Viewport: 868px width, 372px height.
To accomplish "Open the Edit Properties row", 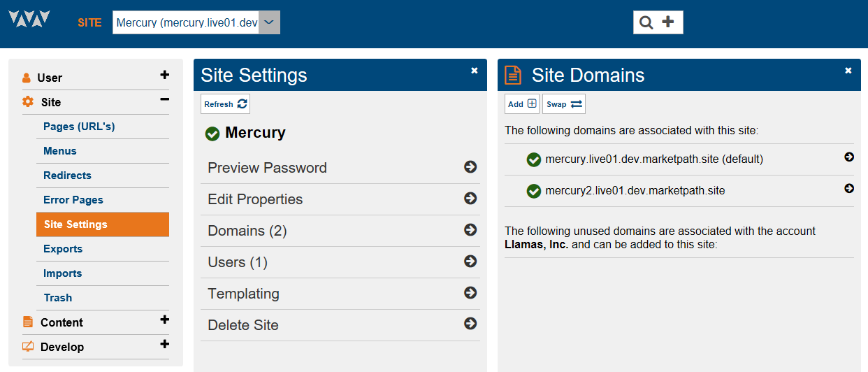I will [340, 199].
